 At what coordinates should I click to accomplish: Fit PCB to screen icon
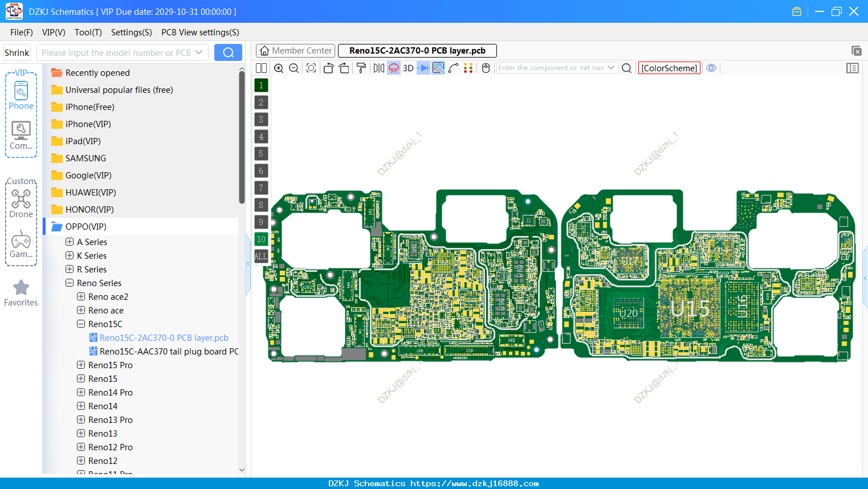tap(311, 68)
